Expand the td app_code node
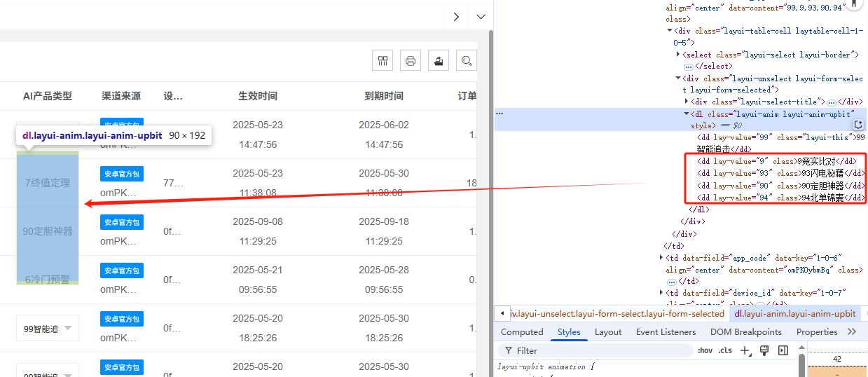Screen dimensions: 868x377 point(661,258)
